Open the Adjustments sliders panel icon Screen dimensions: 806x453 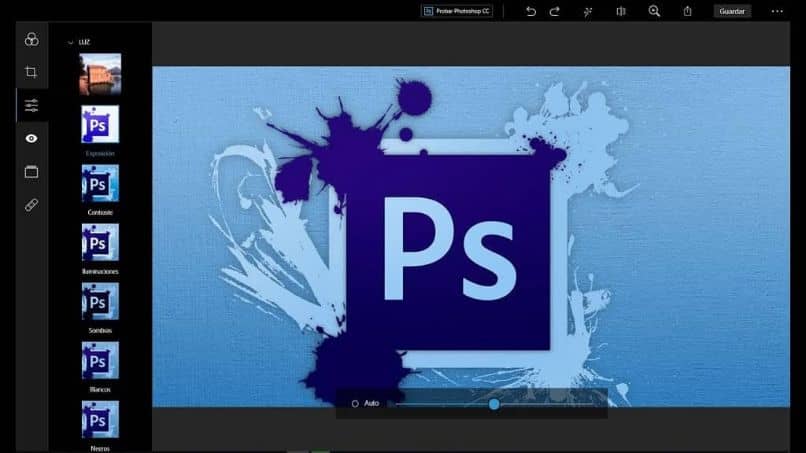(31, 105)
